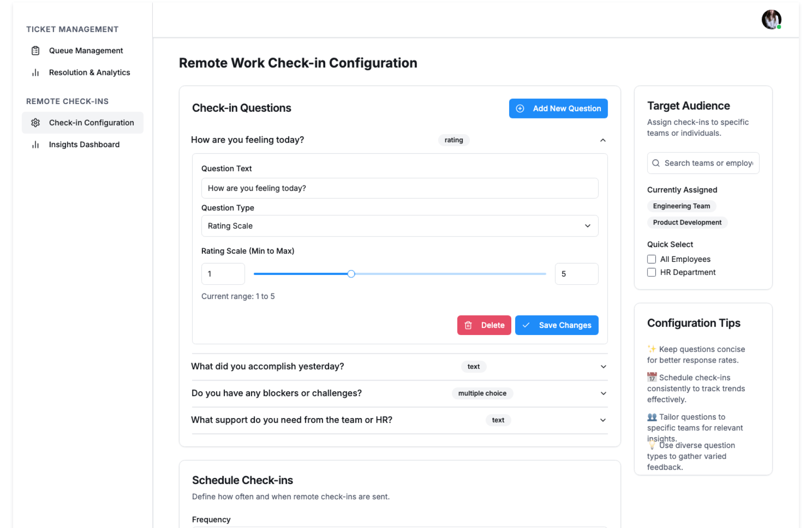Screen dimensions: 812x528
Task: Collapse the 'How are you feeling today?' question
Action: [603, 140]
